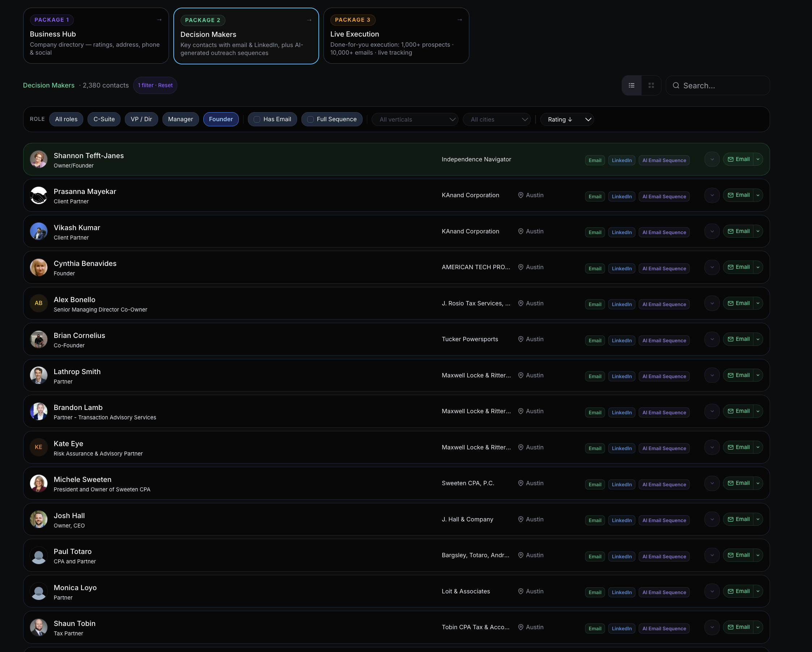
Task: Select the C-Suite role filter
Action: [104, 119]
